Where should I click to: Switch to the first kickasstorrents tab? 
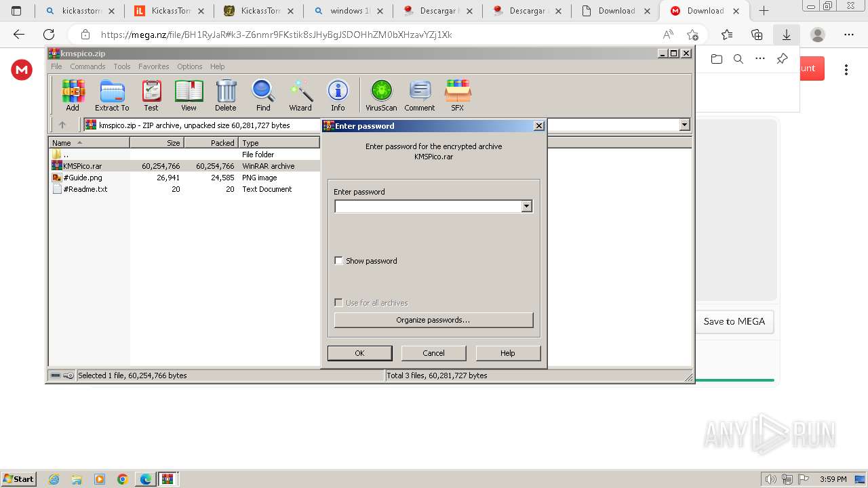(79, 11)
